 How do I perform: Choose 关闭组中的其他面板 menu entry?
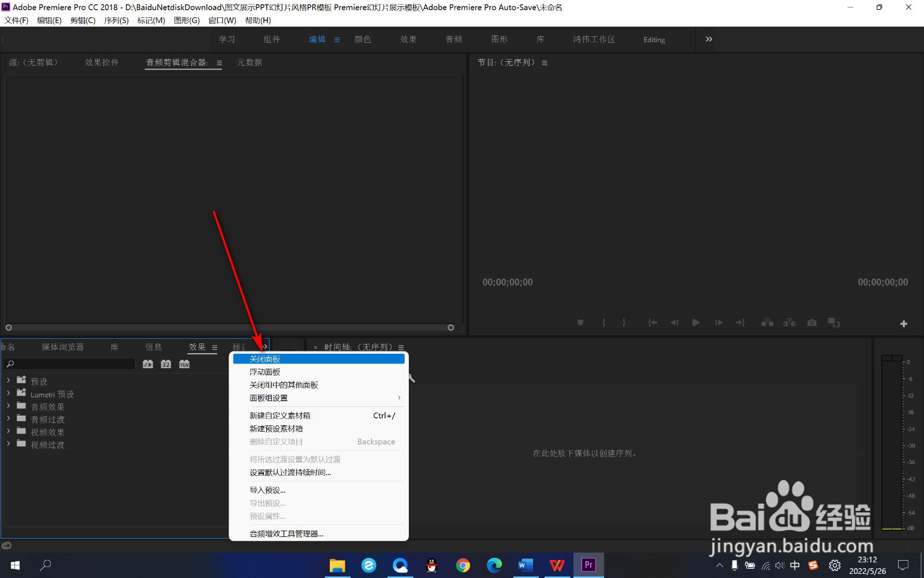319,385
